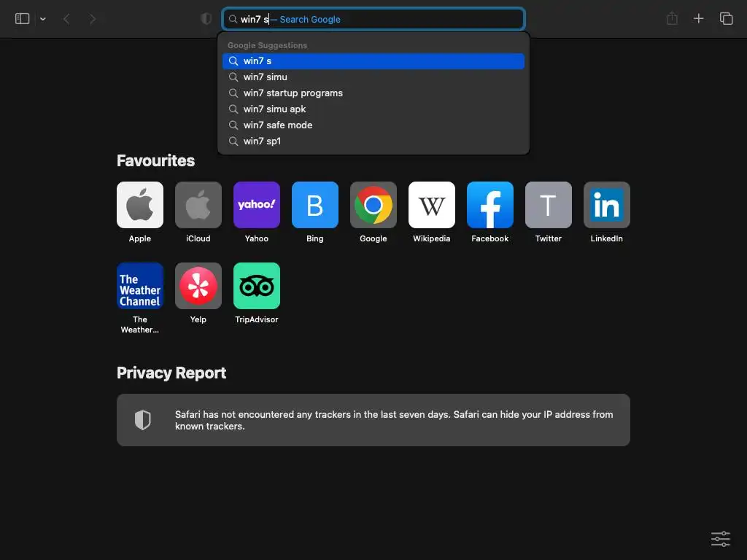
Task: Click into the address search field
Action: click(373, 19)
